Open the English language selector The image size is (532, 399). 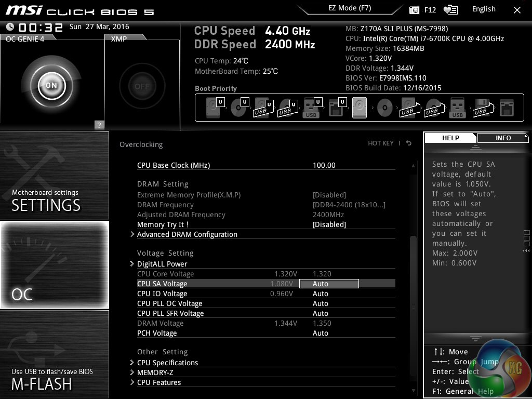(483, 9)
